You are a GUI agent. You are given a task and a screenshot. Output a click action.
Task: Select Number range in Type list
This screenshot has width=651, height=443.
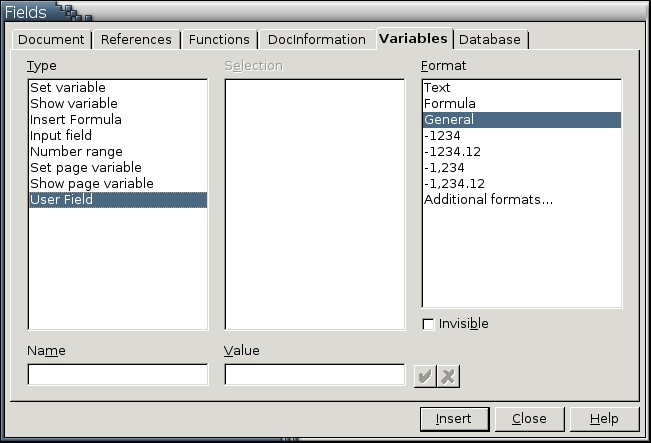click(x=76, y=152)
